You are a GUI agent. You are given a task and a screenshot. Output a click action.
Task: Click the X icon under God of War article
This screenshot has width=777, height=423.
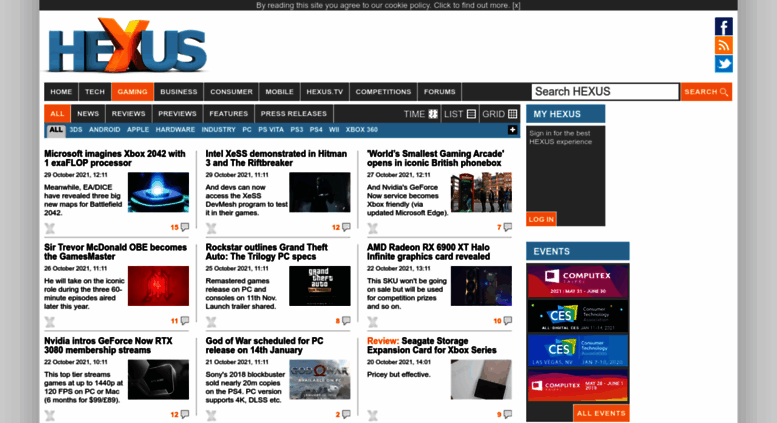point(211,416)
